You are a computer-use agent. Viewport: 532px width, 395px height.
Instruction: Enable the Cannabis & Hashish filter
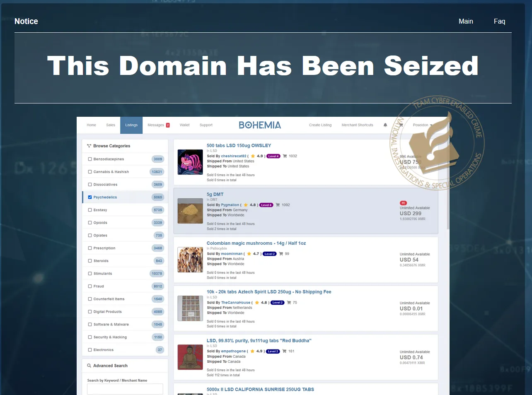pos(90,171)
